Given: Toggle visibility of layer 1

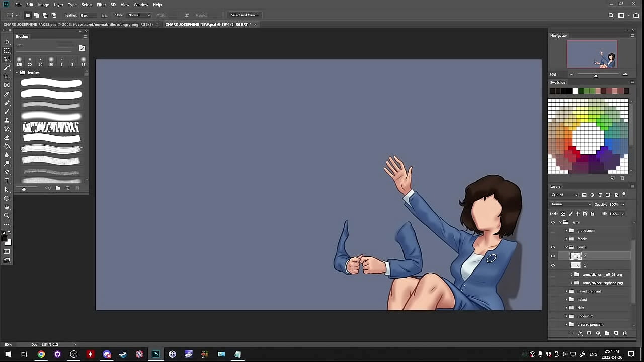Looking at the screenshot, I should (x=553, y=265).
